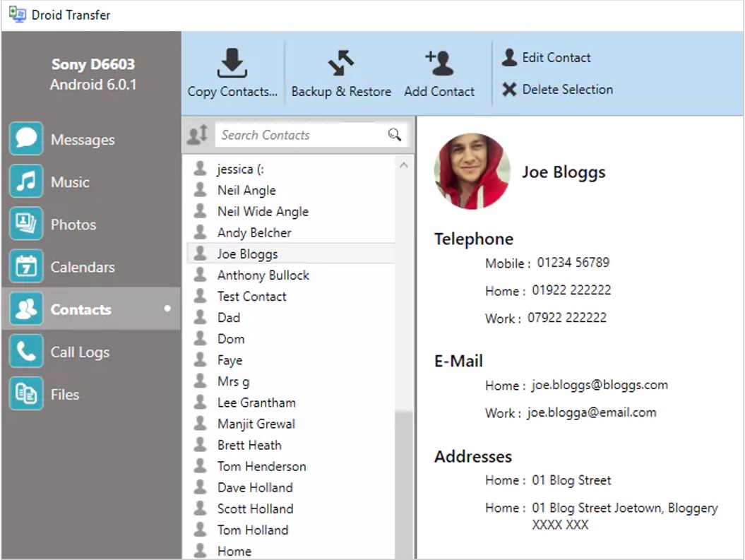Click the Copy Contacts download icon
745x560 pixels.
pos(232,63)
